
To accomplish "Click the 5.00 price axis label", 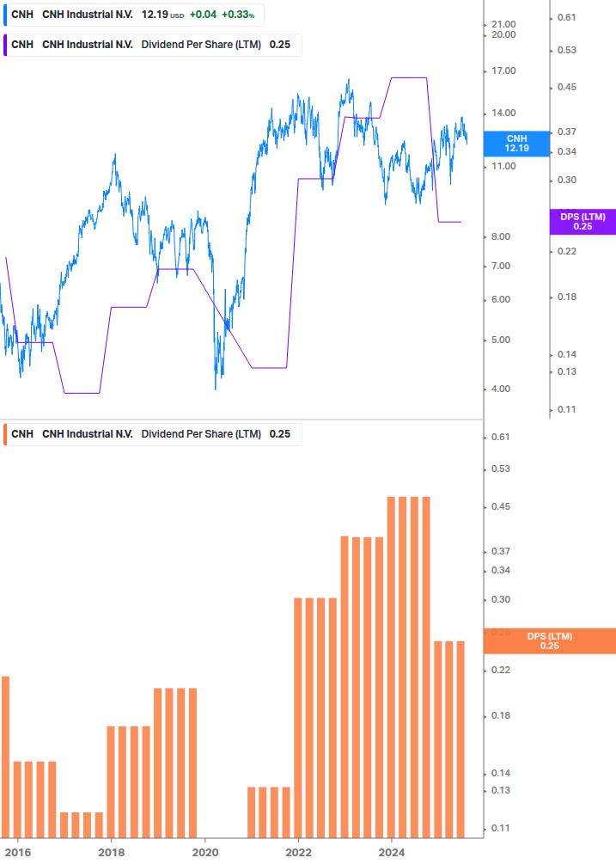I will (x=501, y=340).
